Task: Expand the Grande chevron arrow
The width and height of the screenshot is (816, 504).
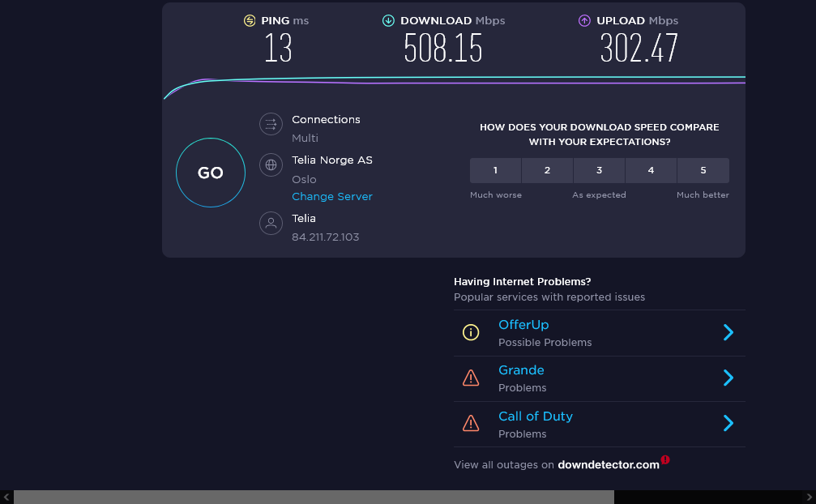Action: 728,378
